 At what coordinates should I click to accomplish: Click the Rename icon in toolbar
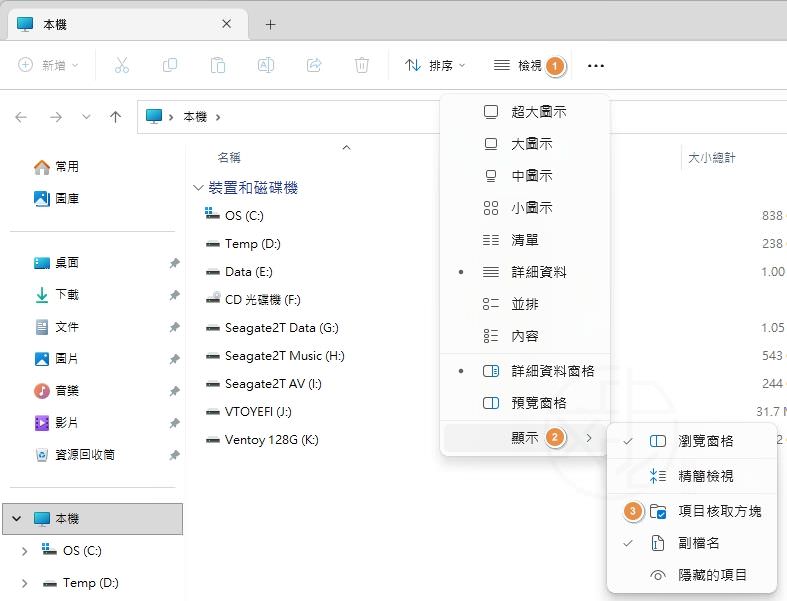point(266,65)
